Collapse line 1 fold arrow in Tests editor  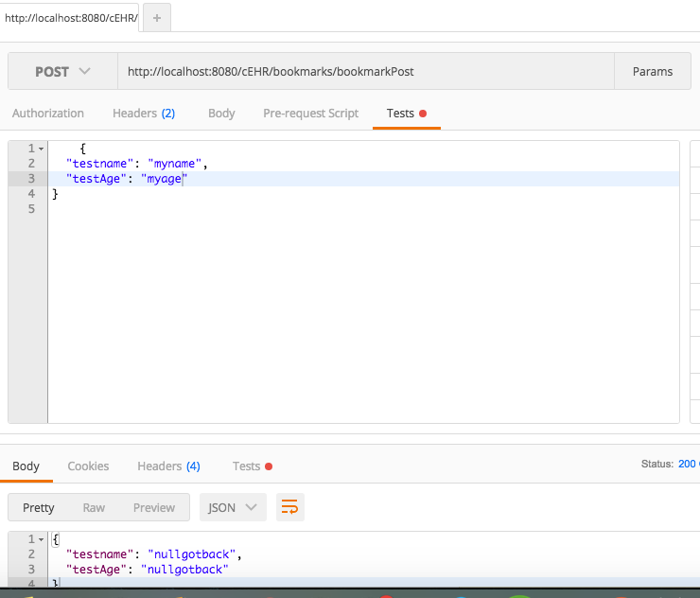click(41, 149)
